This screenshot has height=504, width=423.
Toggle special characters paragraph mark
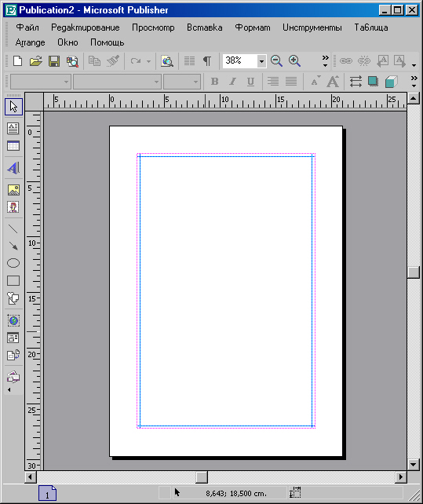pos(207,61)
